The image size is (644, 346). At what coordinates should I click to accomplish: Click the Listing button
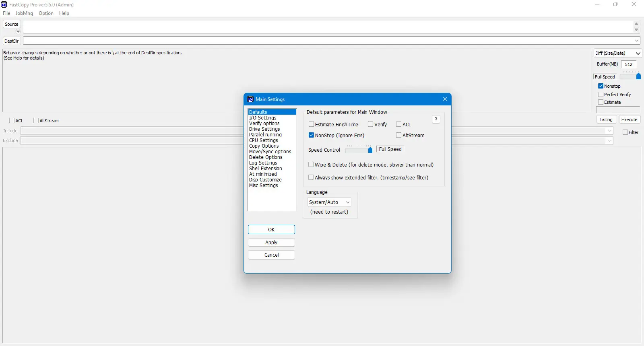(606, 119)
